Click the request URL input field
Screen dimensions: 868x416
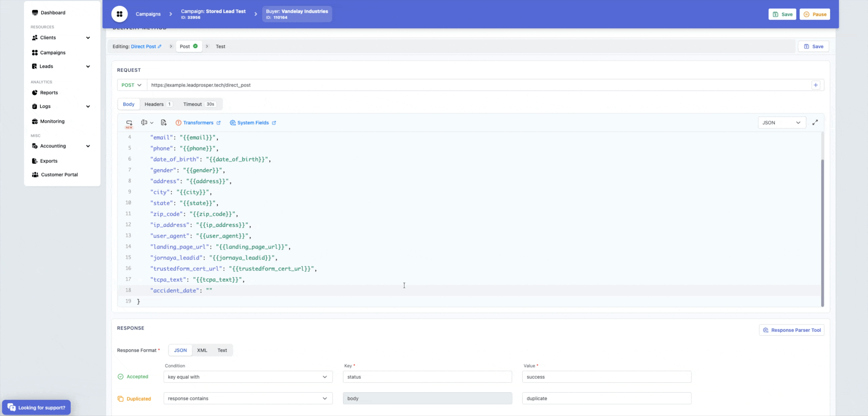pos(478,85)
